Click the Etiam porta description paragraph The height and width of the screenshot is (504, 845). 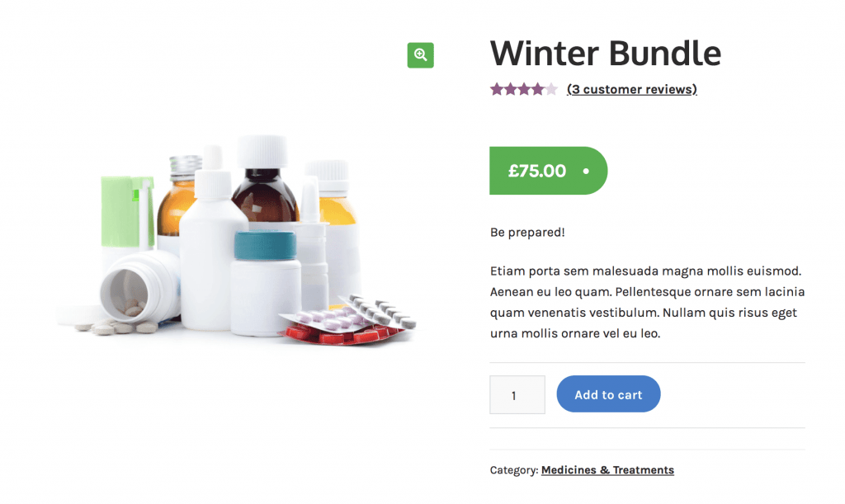coord(647,302)
